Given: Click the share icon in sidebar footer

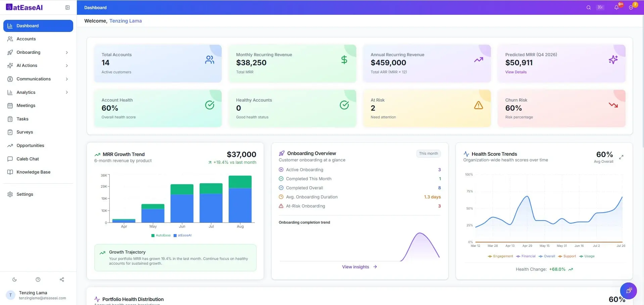Looking at the screenshot, I should pyautogui.click(x=62, y=279).
